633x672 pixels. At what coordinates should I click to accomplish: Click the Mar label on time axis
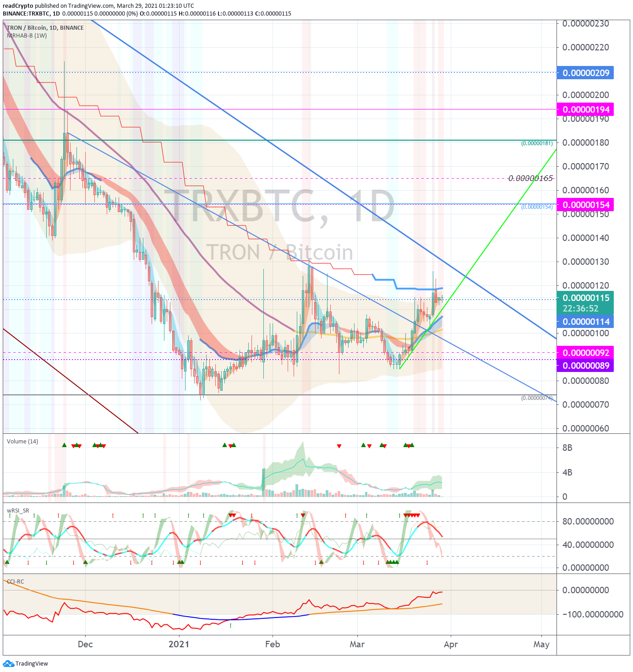coord(357,644)
